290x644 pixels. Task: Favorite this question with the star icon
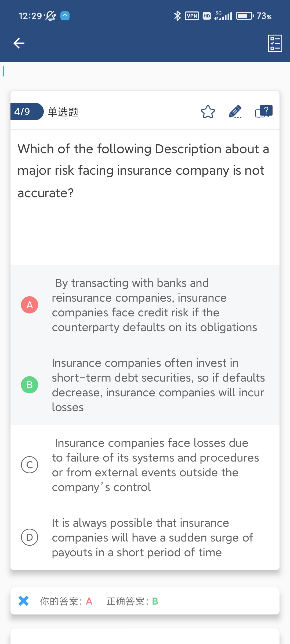208,112
